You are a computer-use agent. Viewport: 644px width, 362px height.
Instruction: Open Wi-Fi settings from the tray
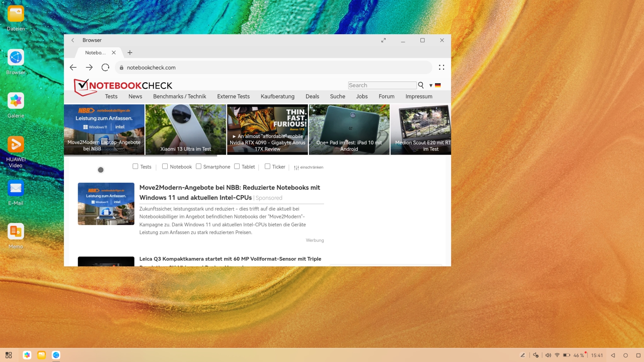pyautogui.click(x=557, y=355)
